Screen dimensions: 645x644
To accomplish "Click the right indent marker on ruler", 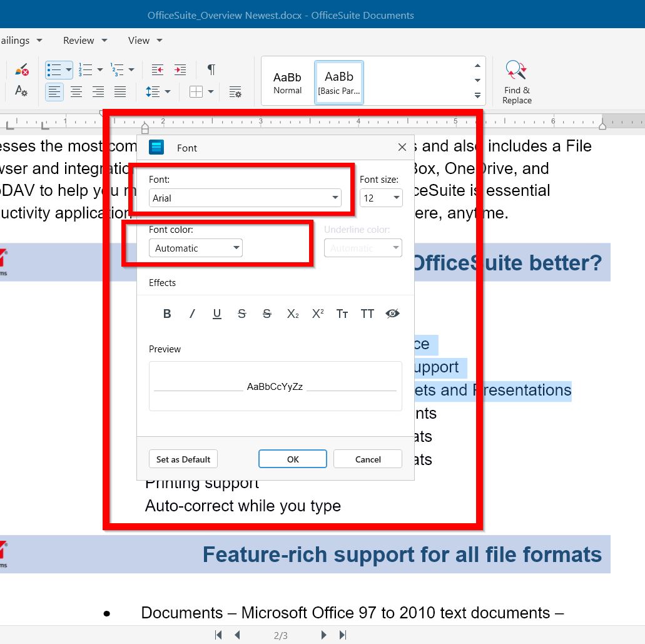I will click(x=602, y=125).
